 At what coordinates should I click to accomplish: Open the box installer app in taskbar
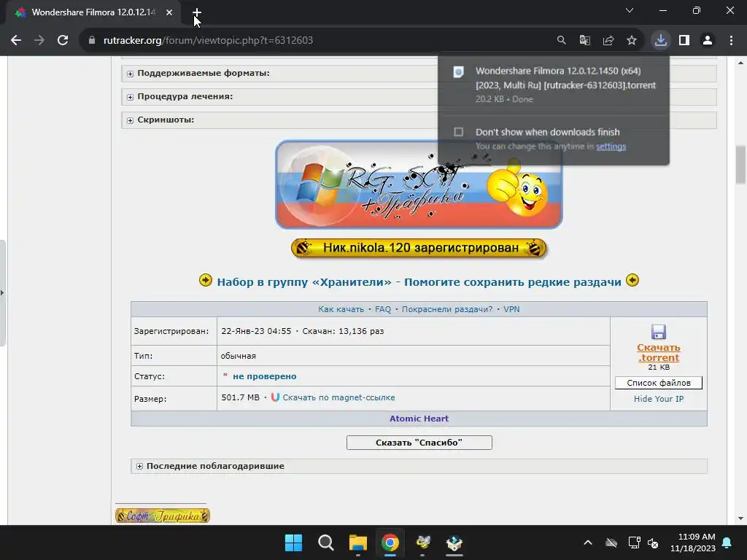454,542
